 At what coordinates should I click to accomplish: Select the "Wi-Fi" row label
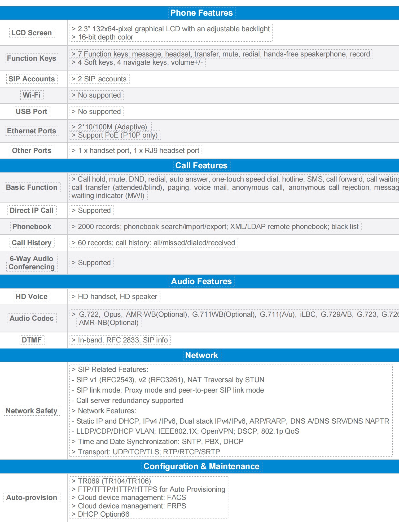point(32,95)
